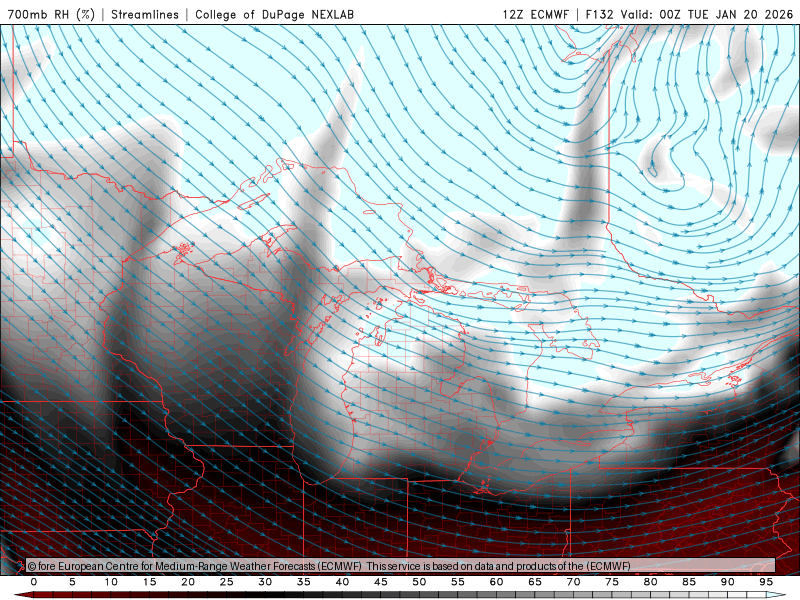Click the "55" color scale label
The image size is (800, 600).
458,582
